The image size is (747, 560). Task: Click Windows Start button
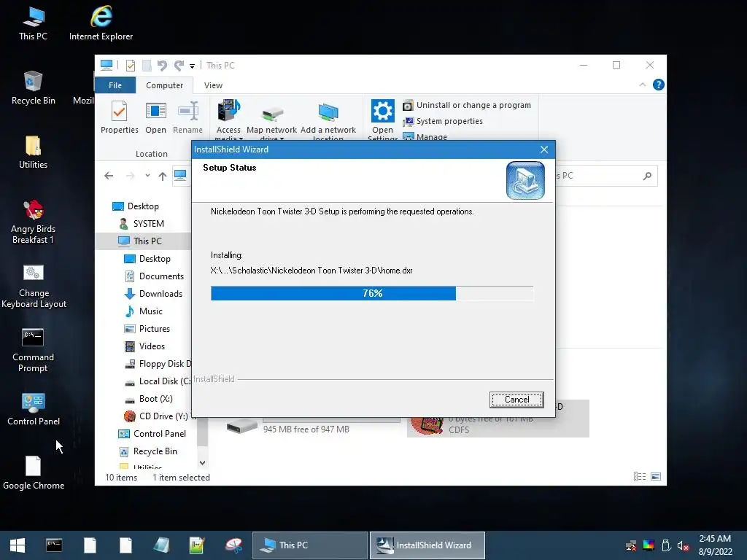(18, 545)
